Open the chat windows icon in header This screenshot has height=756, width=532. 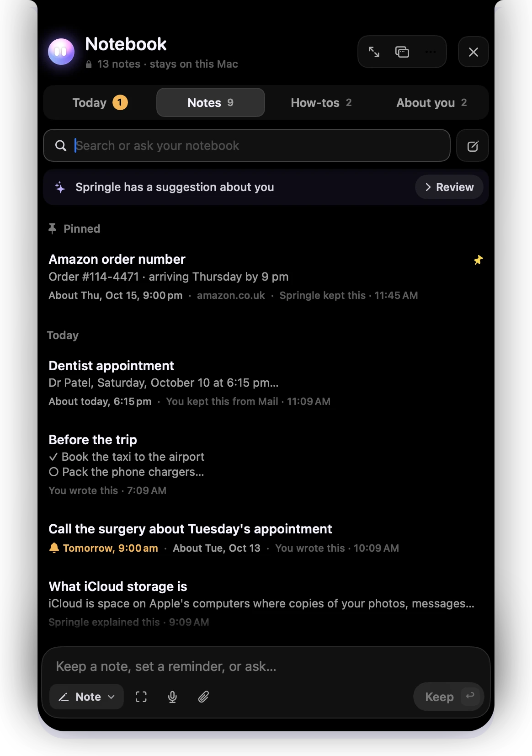[402, 52]
